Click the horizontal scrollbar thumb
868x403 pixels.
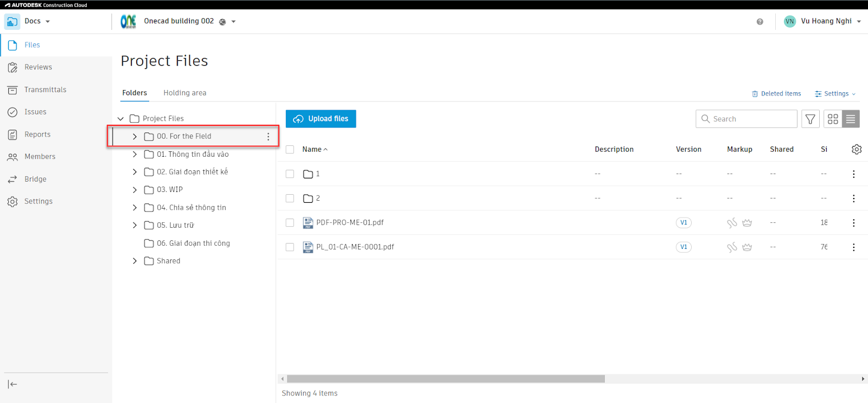[x=446, y=379]
